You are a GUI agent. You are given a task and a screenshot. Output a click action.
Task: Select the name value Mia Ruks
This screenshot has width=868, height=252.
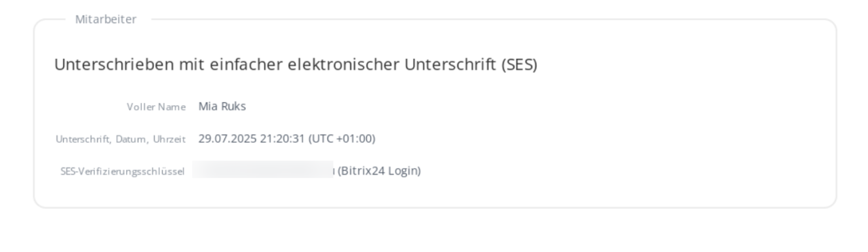(x=222, y=106)
